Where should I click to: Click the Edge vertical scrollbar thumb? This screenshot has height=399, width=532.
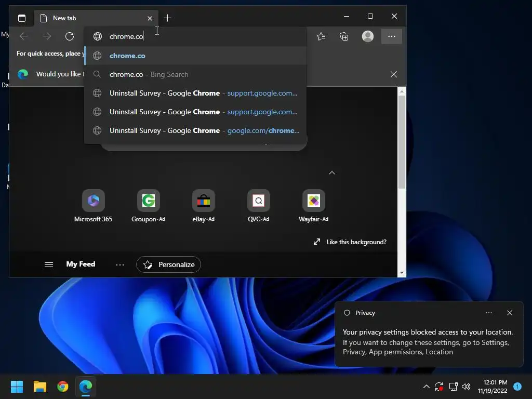coord(402,141)
